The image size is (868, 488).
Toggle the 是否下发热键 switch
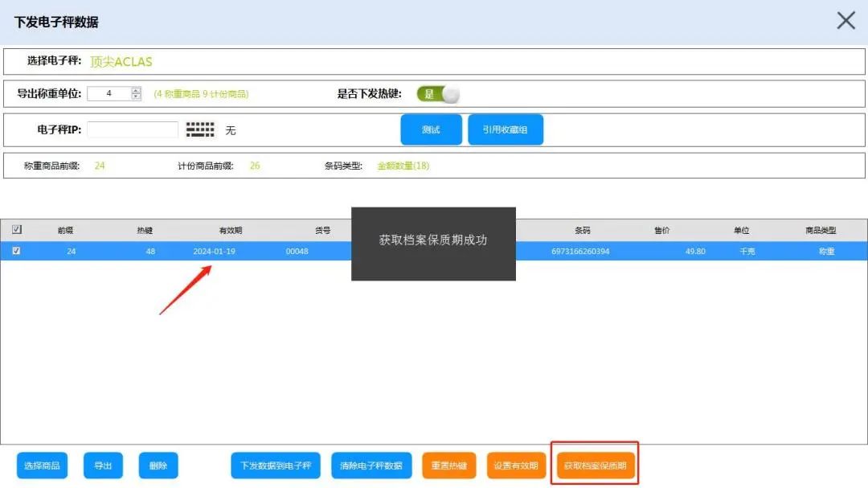[x=438, y=94]
